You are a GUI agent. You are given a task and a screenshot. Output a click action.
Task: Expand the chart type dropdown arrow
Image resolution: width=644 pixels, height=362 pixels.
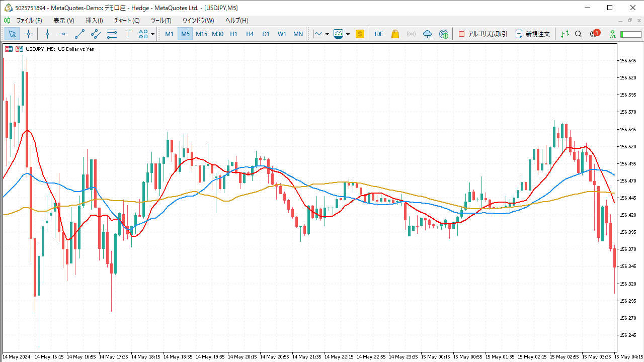pos(327,34)
